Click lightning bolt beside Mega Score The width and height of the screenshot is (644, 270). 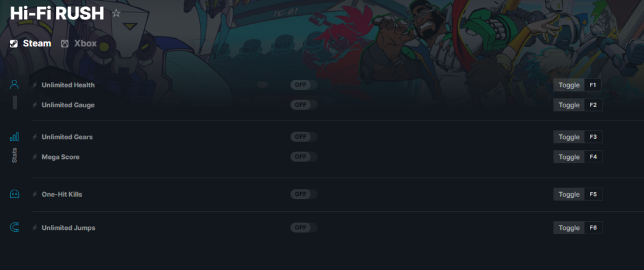(x=35, y=157)
